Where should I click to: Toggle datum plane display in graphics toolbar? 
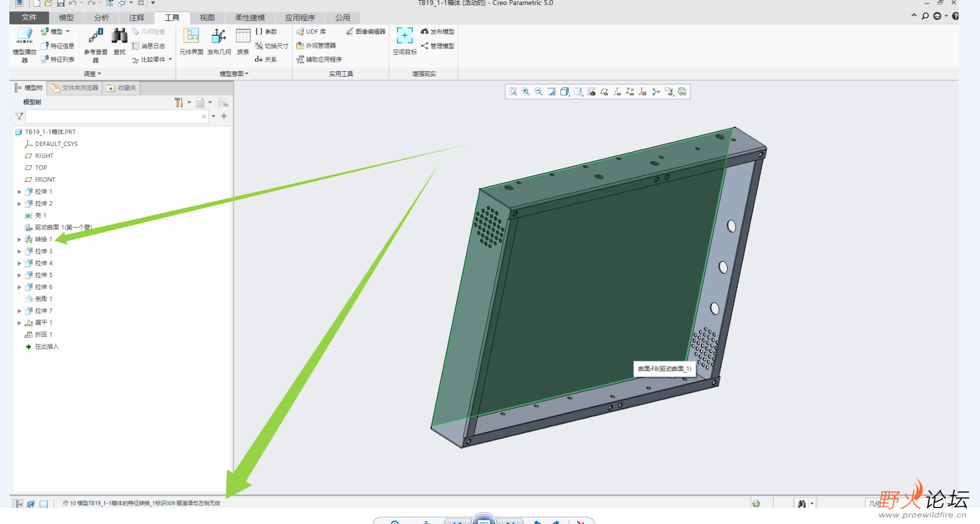point(605,92)
